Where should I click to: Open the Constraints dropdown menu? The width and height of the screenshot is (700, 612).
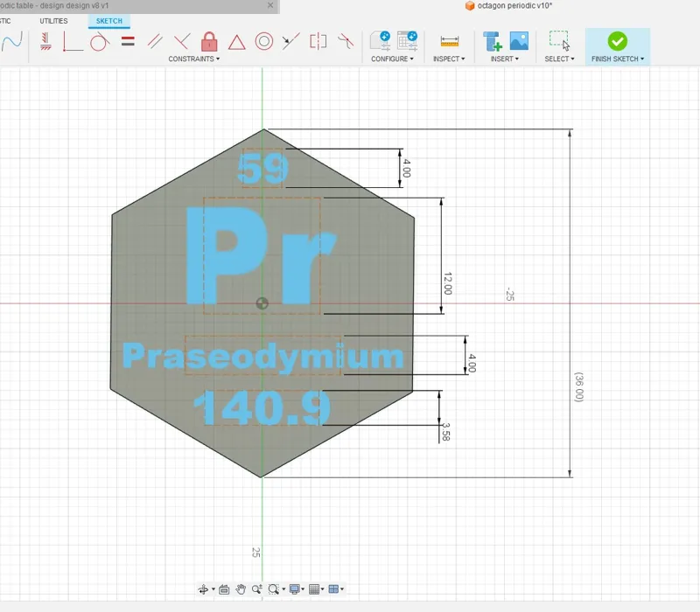pyautogui.click(x=193, y=59)
